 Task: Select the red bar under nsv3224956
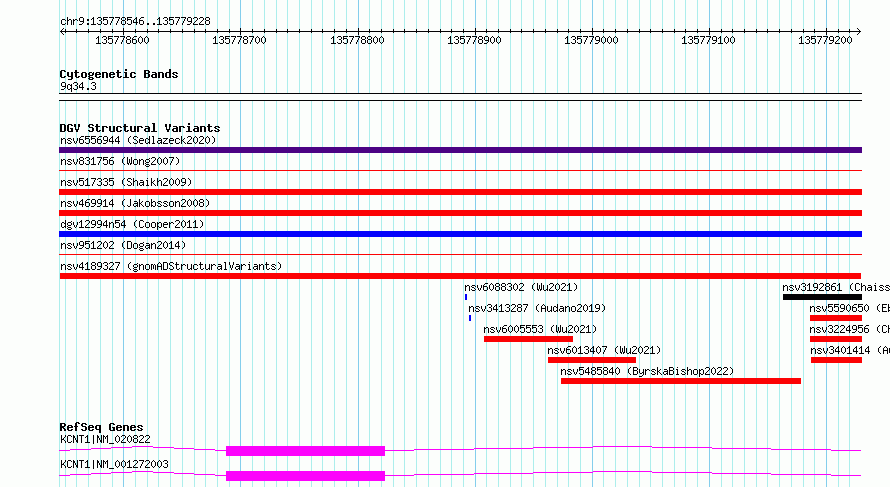(836, 339)
